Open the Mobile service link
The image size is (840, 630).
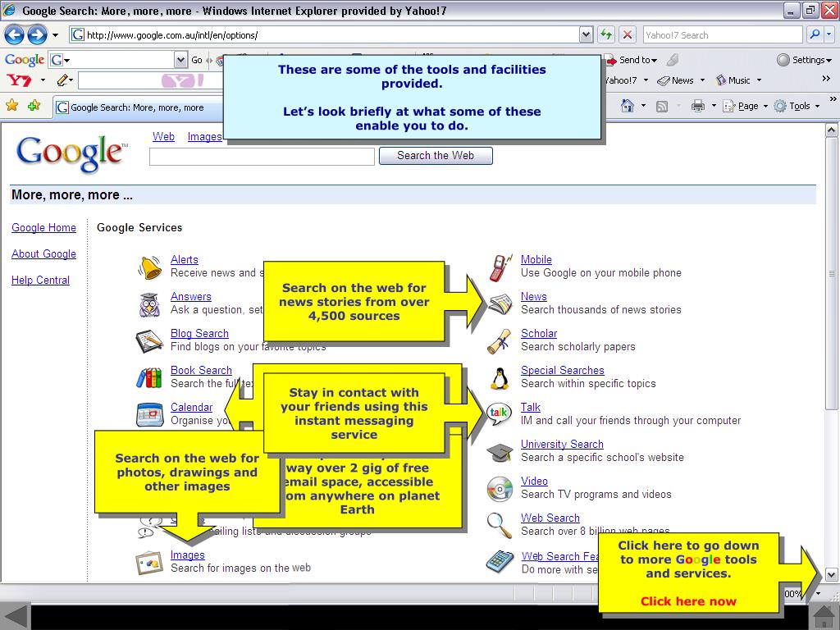(x=536, y=260)
